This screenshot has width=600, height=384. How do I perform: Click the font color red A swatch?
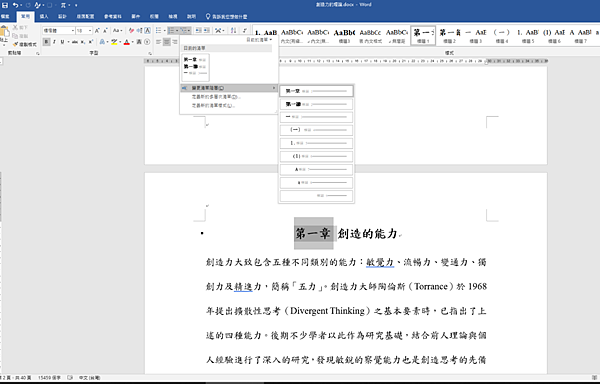point(127,42)
